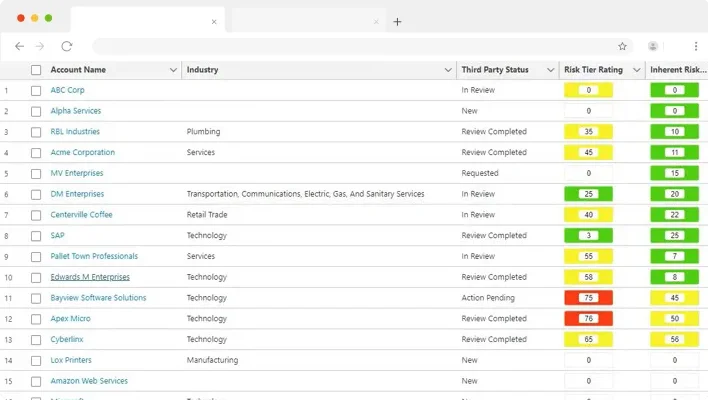Reload the page with the refresh icon
The width and height of the screenshot is (708, 400).
click(66, 46)
